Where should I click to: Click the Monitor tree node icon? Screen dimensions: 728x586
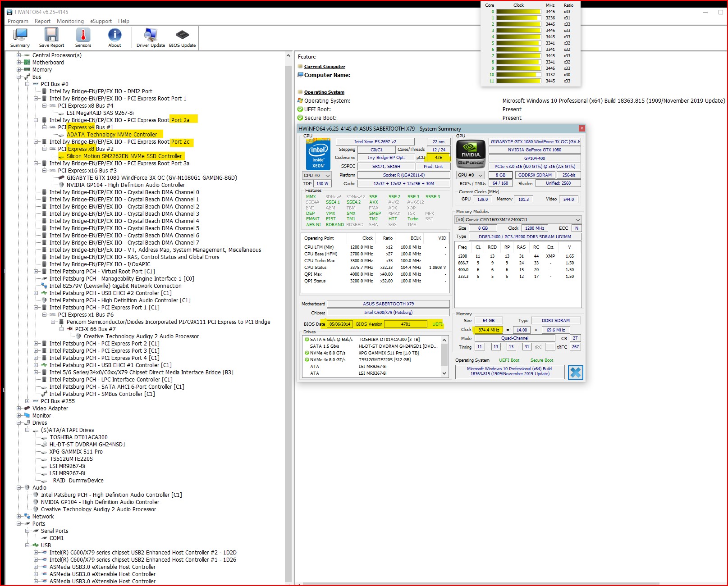(x=27, y=416)
